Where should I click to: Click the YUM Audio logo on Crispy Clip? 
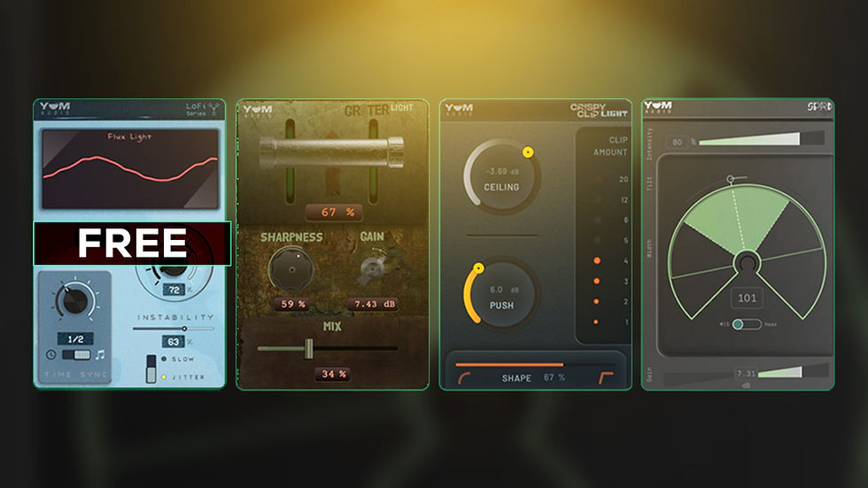click(x=459, y=110)
